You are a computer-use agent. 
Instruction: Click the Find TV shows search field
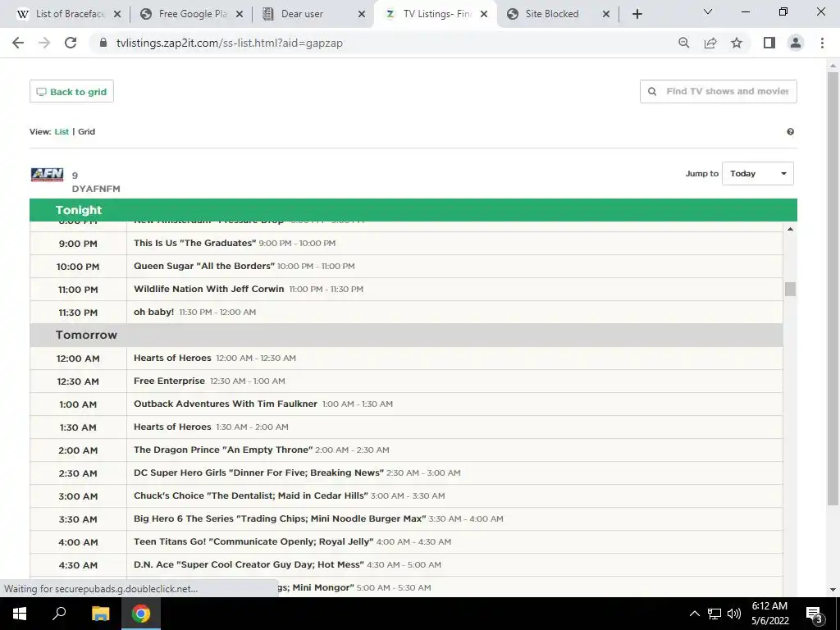tap(719, 91)
